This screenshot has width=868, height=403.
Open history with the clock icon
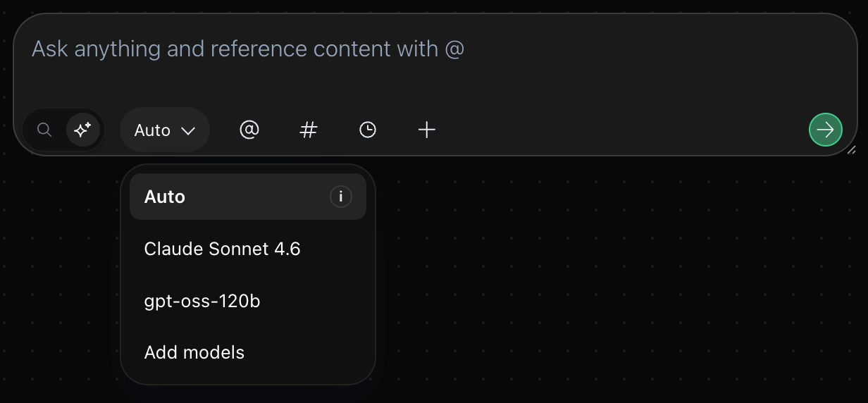point(368,130)
